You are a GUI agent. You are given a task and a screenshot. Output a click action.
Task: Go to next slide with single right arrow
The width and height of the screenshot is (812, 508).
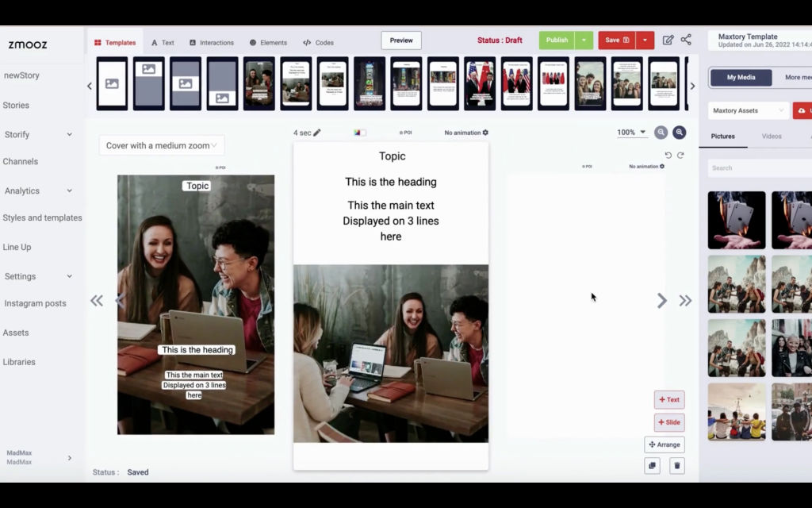662,301
